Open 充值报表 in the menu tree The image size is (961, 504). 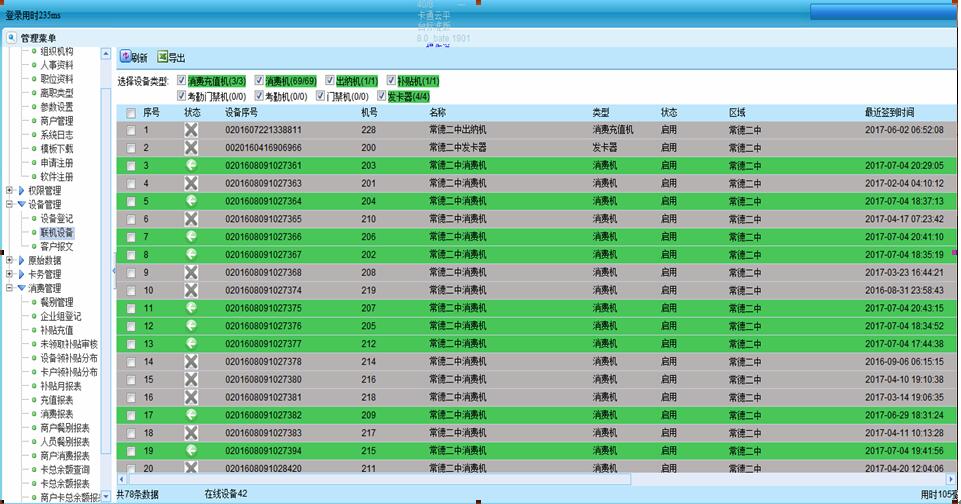[x=56, y=400]
